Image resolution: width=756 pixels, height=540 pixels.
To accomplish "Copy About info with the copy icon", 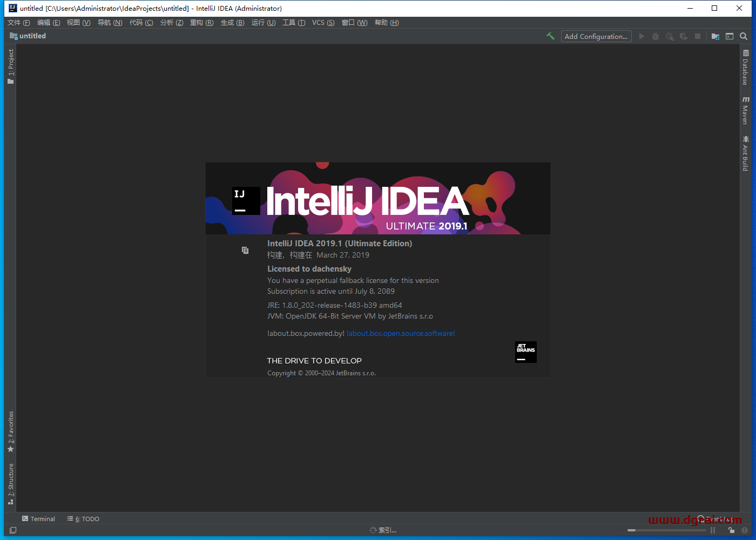I will 245,250.
